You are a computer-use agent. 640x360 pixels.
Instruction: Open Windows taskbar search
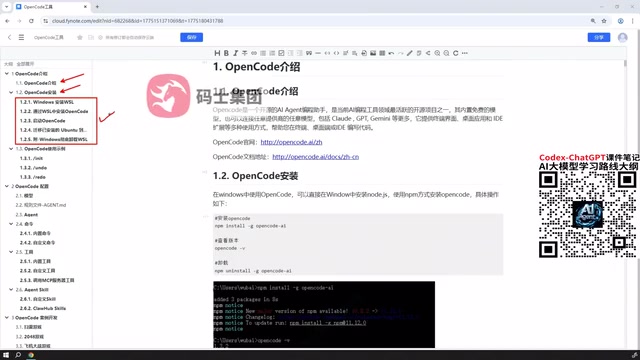[x=18, y=355]
